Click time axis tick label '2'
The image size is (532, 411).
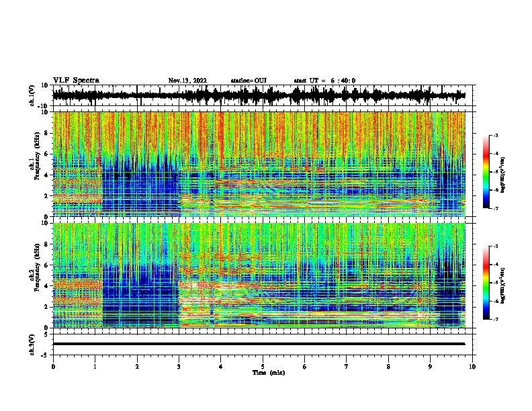pos(137,367)
